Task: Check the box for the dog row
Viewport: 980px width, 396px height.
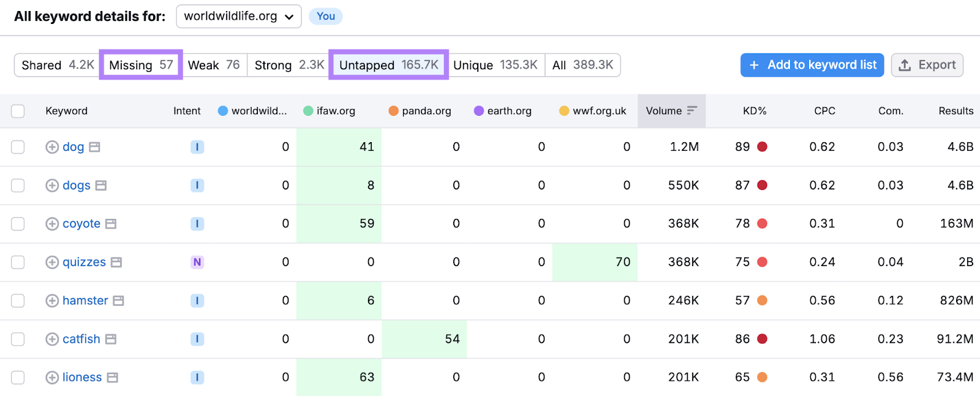Action: click(18, 147)
